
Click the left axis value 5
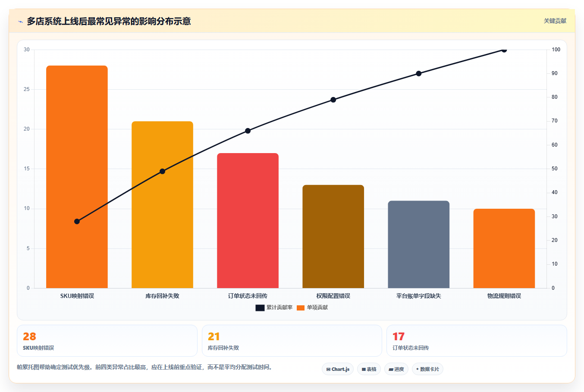tap(28, 248)
